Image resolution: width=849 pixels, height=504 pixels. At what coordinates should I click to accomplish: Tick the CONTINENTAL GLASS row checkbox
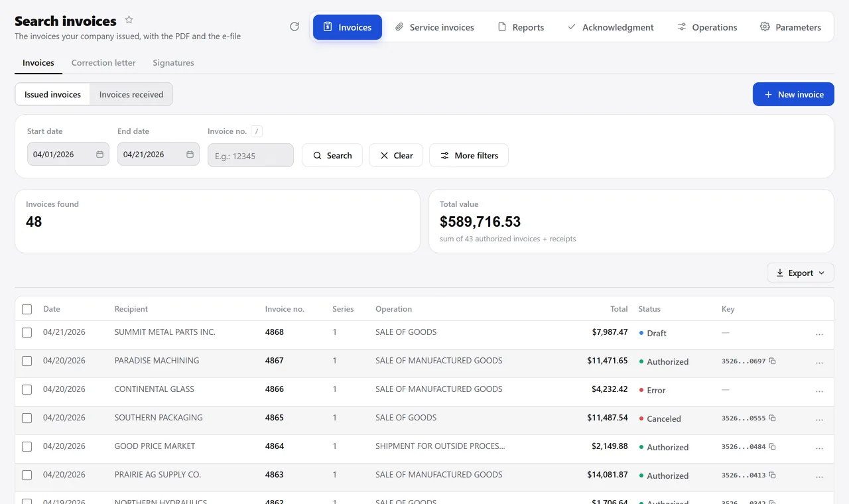pyautogui.click(x=27, y=390)
